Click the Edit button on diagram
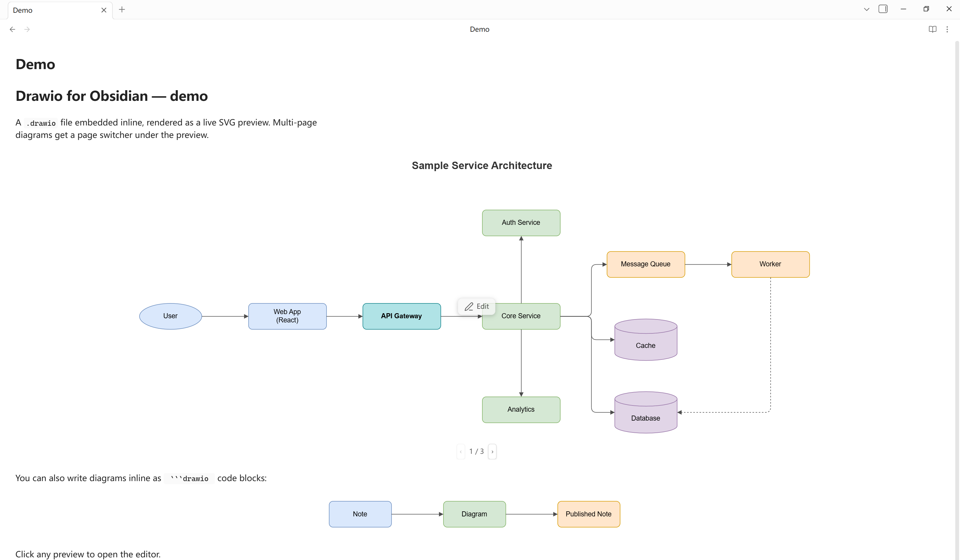Screen dimensions: 960x560 coord(476,306)
